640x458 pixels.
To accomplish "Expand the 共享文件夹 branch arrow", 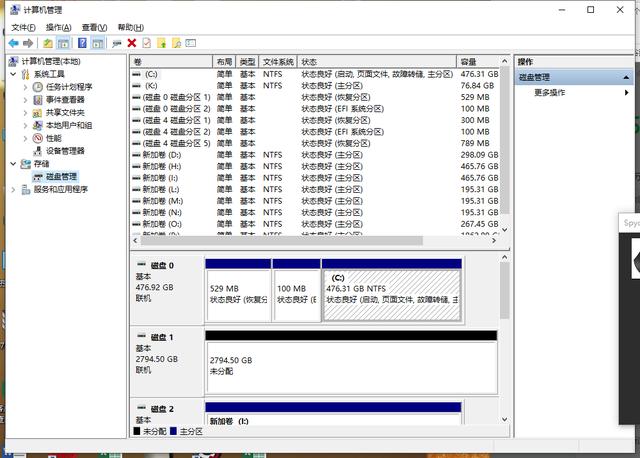I will [x=25, y=113].
